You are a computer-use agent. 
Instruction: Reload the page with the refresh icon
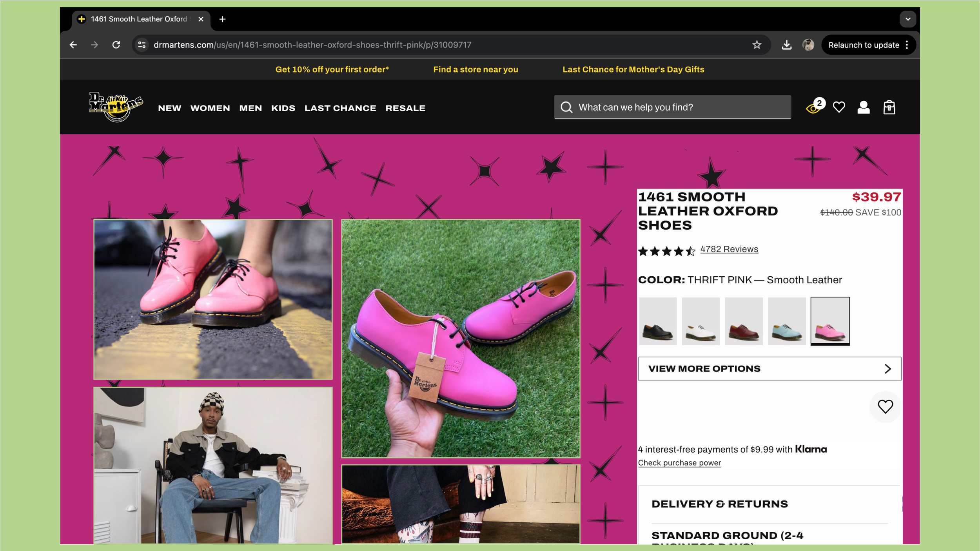(x=116, y=45)
